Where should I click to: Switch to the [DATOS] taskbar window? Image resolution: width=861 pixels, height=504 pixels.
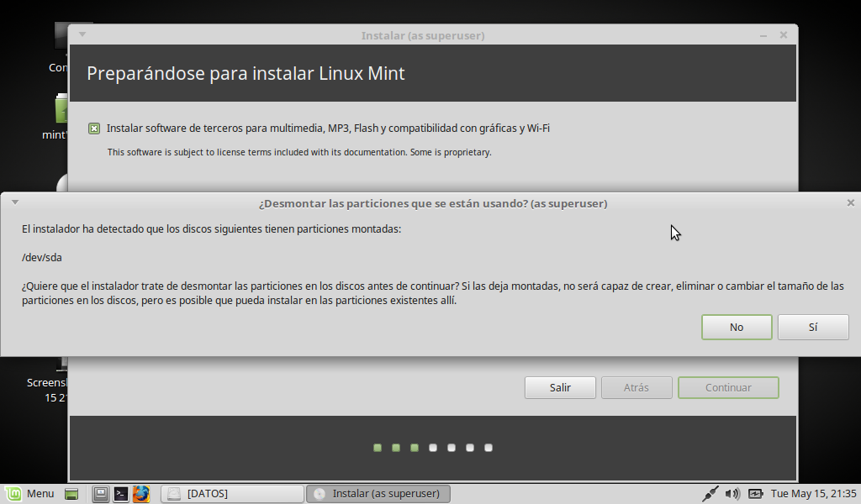[232, 494]
